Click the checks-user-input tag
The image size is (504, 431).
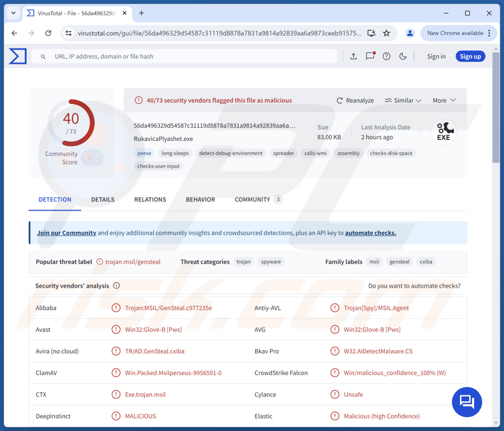(x=158, y=166)
